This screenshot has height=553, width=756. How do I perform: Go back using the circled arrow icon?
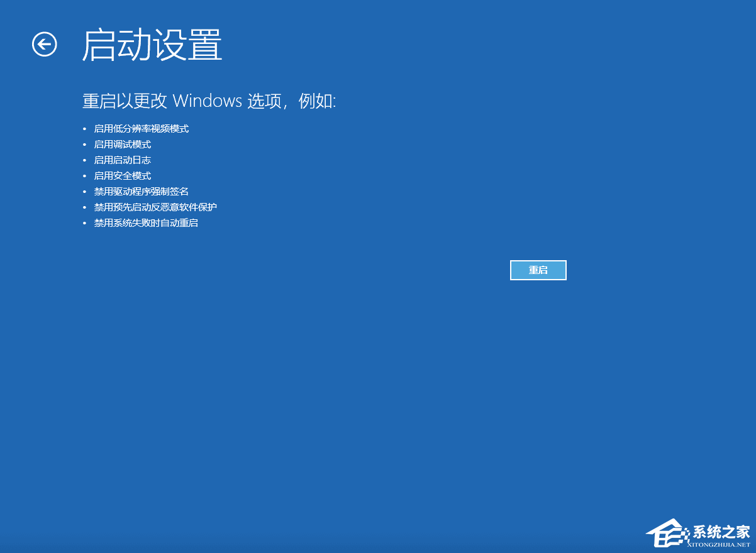(x=45, y=44)
